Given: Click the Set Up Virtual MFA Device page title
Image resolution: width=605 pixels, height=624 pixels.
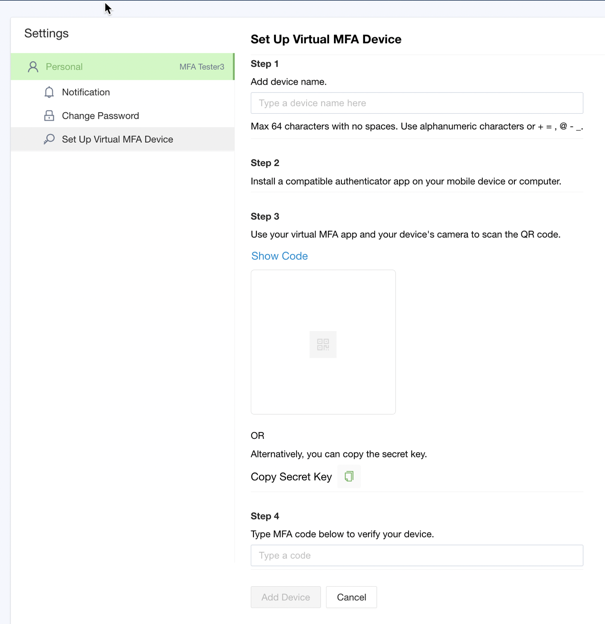Looking at the screenshot, I should (x=326, y=39).
